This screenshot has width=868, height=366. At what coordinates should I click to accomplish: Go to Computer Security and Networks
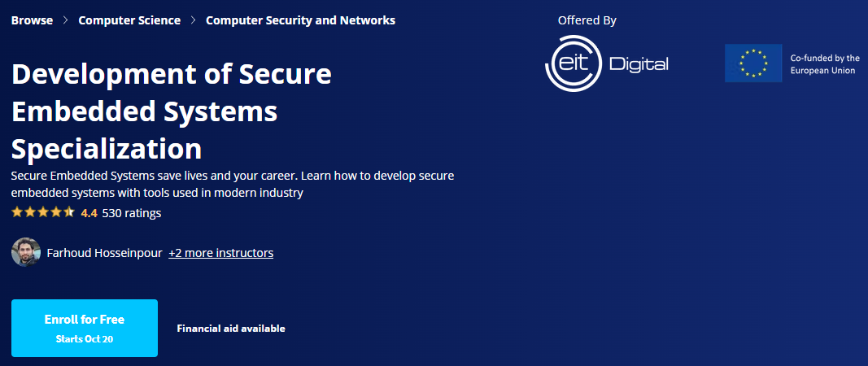click(x=300, y=20)
